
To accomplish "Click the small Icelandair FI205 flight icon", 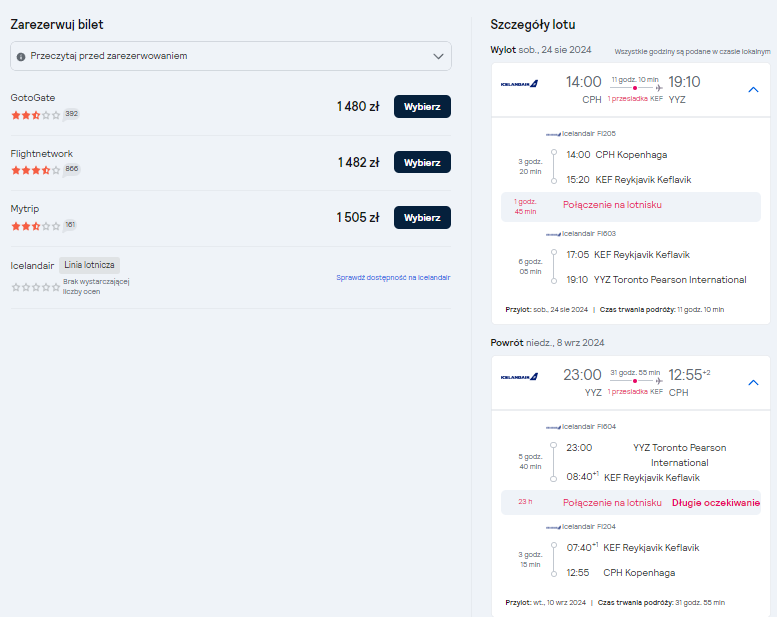I will coord(553,134).
